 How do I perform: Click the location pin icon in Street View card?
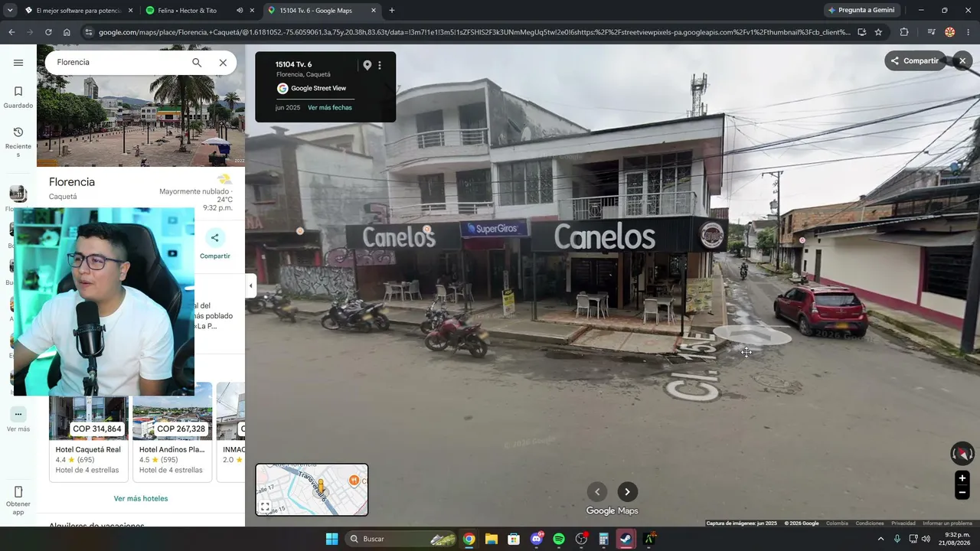point(367,66)
